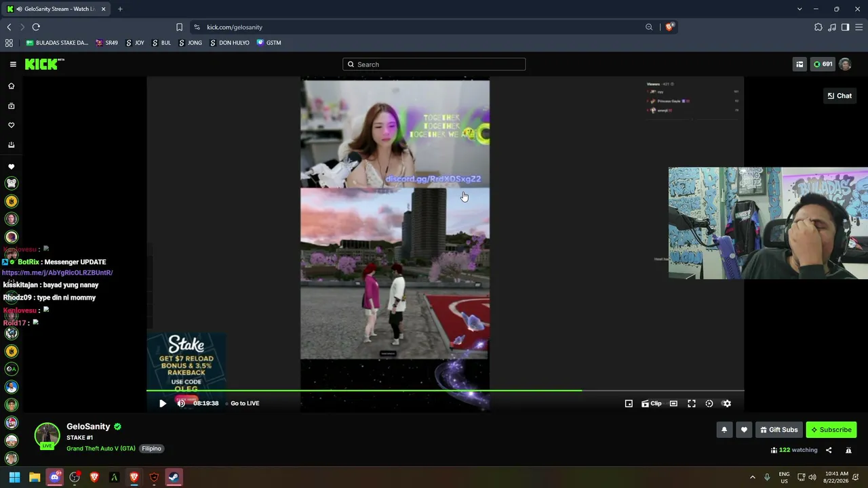Subscribe to GeloSanity
868x488 pixels.
(x=831, y=430)
